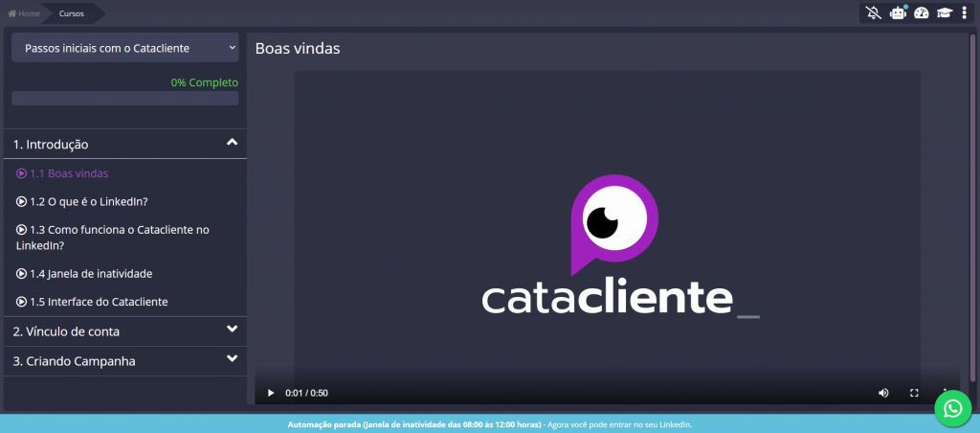This screenshot has width=980, height=433.
Task: Go to Home breadcrumb
Action: pyautogui.click(x=24, y=13)
